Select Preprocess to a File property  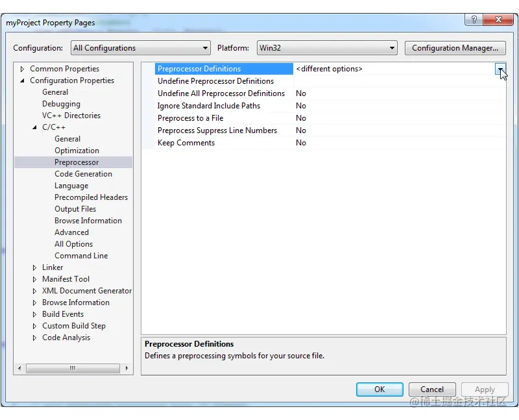coord(190,118)
